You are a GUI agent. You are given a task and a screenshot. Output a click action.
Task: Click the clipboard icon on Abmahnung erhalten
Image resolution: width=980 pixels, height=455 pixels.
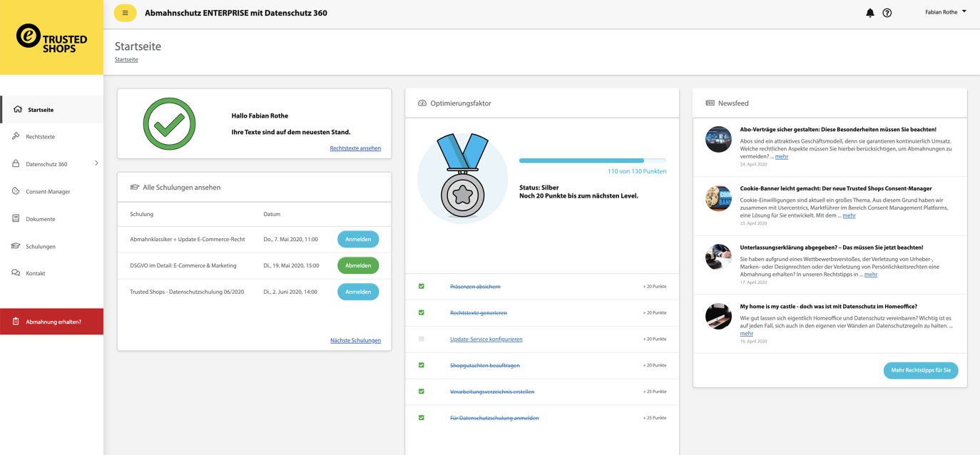(x=16, y=322)
